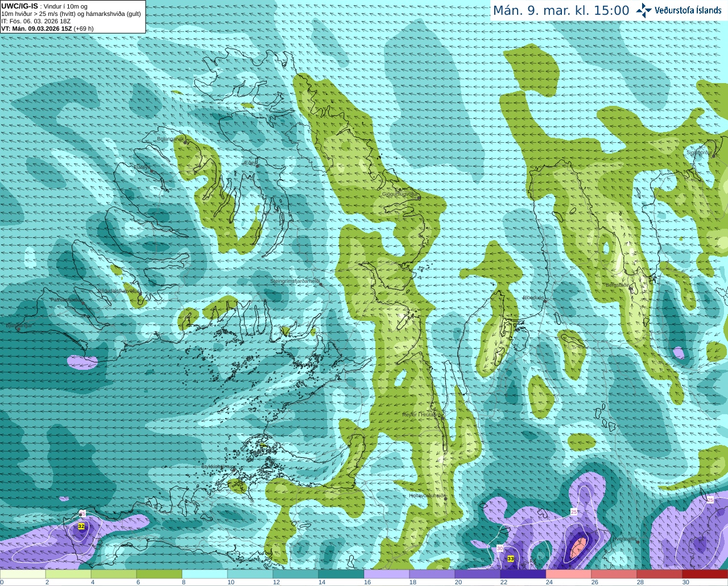Screen dimensions: 728x586
Task: Click the Patreksfjörður station label
Action: point(67,299)
